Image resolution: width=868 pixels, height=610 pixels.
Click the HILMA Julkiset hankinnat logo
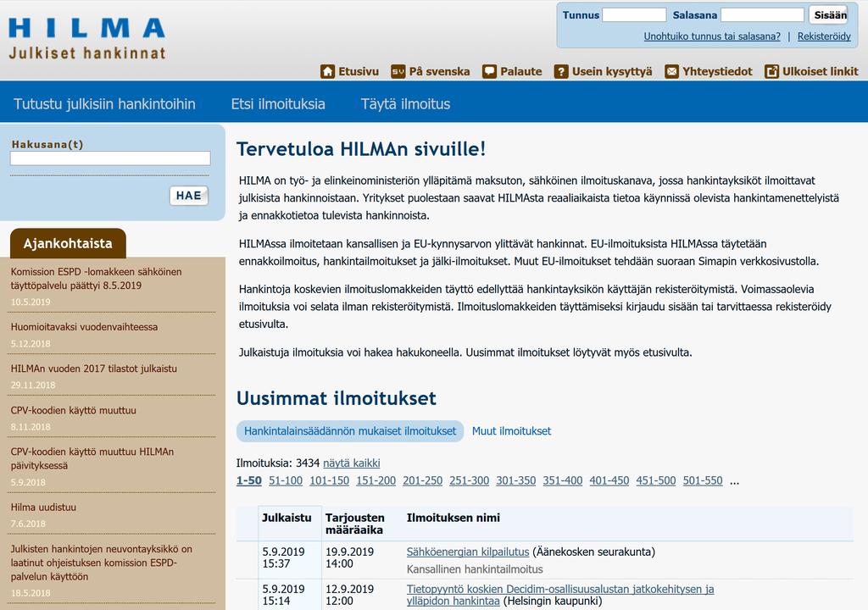[x=87, y=37]
